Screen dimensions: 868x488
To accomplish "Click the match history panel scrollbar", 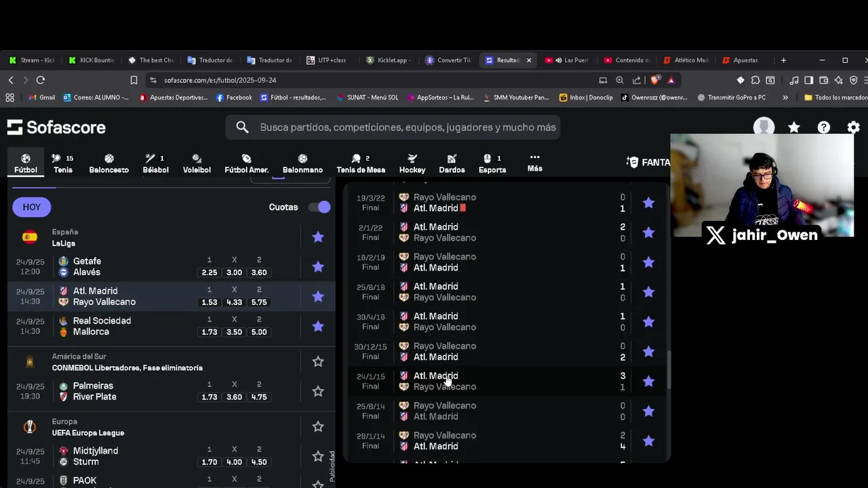I will click(669, 370).
